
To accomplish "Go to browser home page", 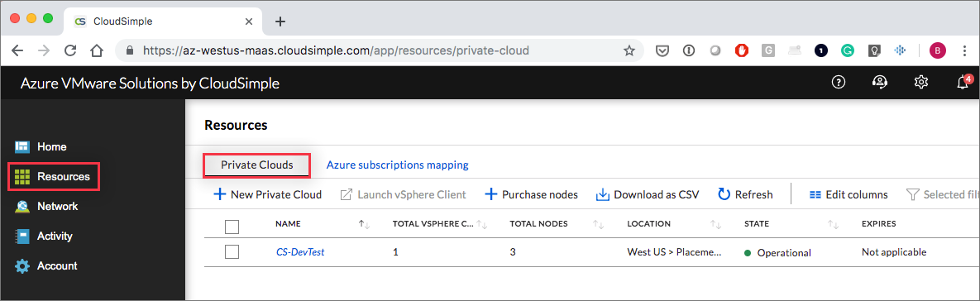I will 97,50.
